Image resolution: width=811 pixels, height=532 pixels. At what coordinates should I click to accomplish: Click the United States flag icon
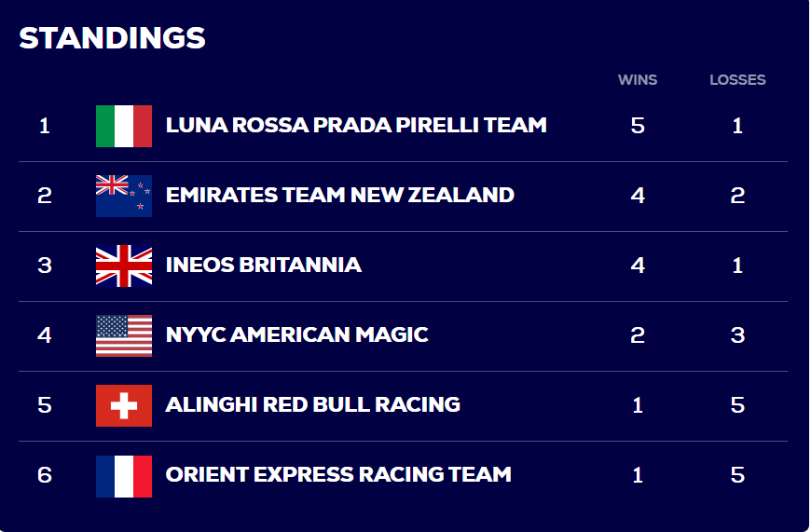124,335
